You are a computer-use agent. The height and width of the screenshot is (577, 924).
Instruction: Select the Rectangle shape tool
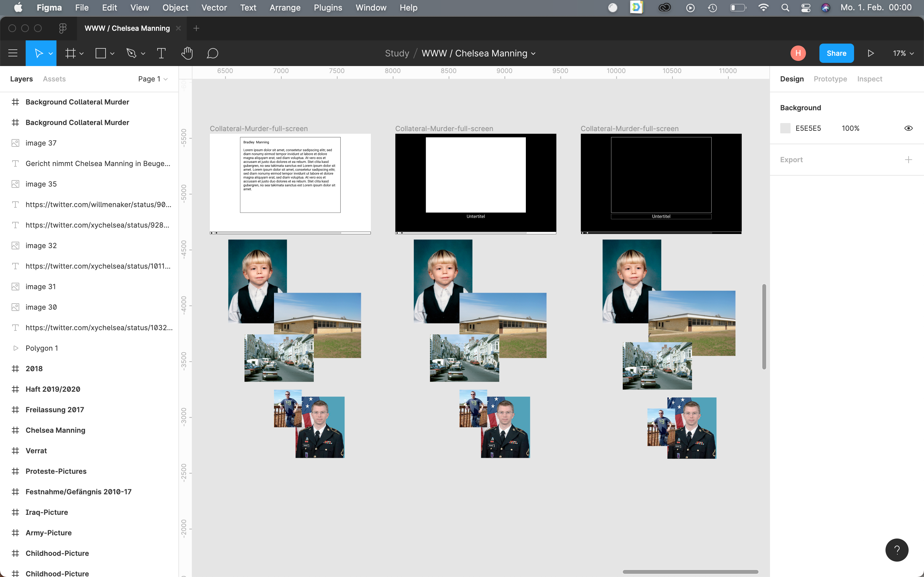pos(100,54)
